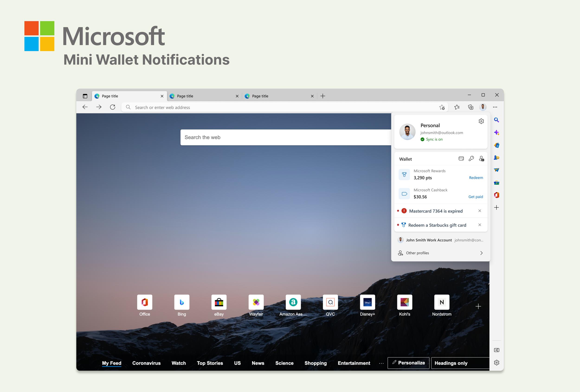Expand Other profiles chevron
This screenshot has width=580, height=392.
tap(481, 253)
